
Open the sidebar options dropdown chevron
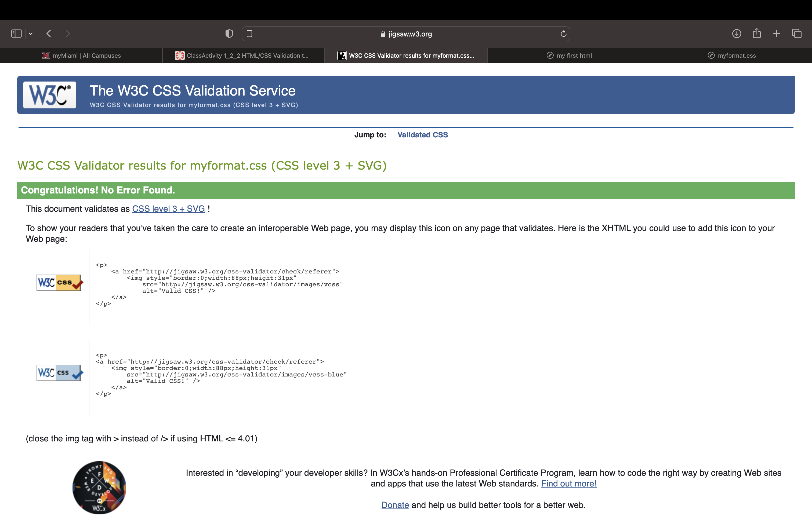(31, 33)
